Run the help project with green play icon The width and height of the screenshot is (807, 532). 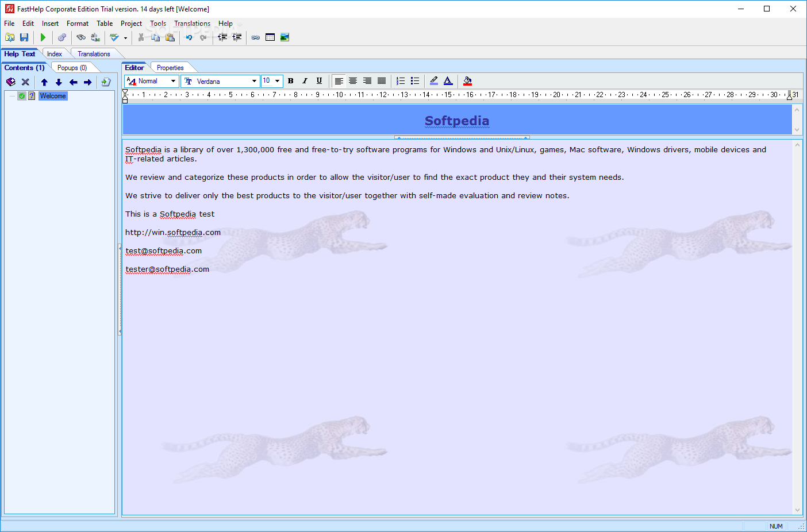(43, 37)
